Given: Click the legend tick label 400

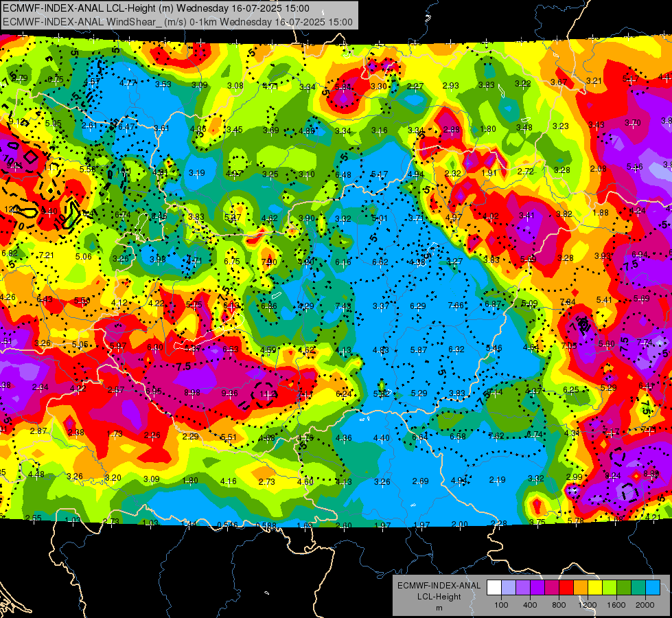Looking at the screenshot, I should [x=530, y=605].
